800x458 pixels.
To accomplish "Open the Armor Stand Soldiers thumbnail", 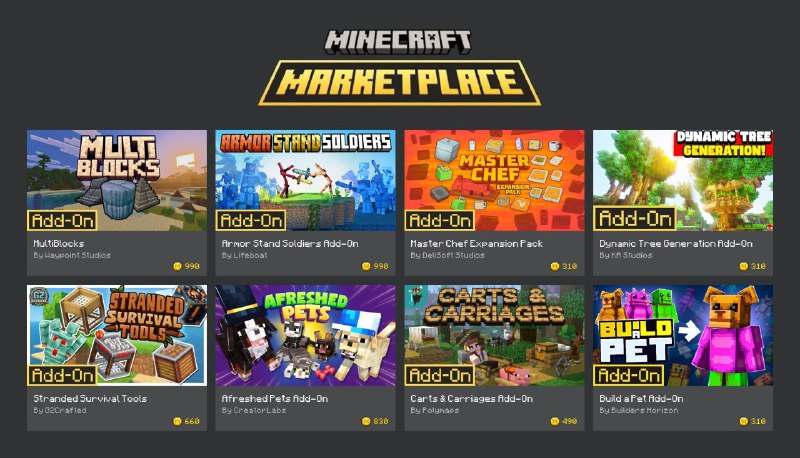I will (x=306, y=180).
